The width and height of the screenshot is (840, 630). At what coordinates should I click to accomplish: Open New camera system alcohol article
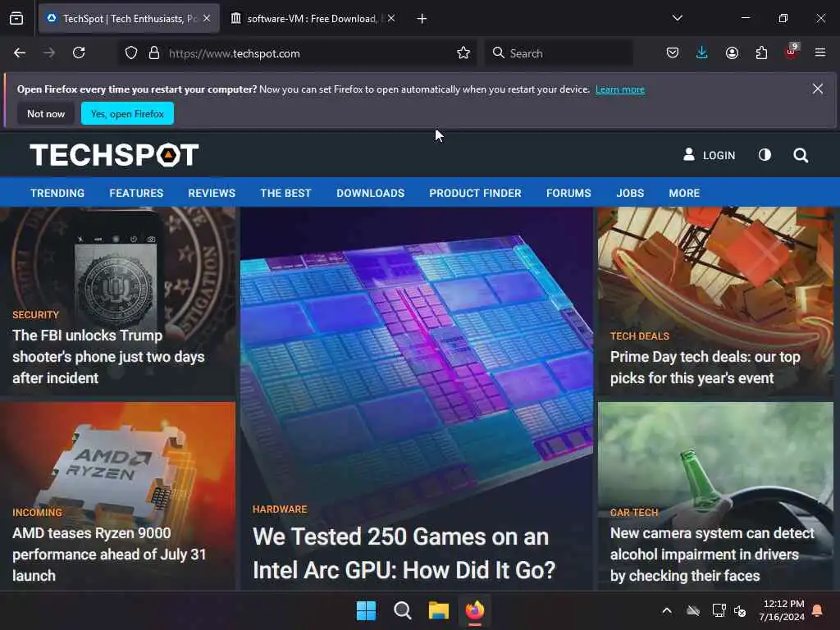(712, 555)
